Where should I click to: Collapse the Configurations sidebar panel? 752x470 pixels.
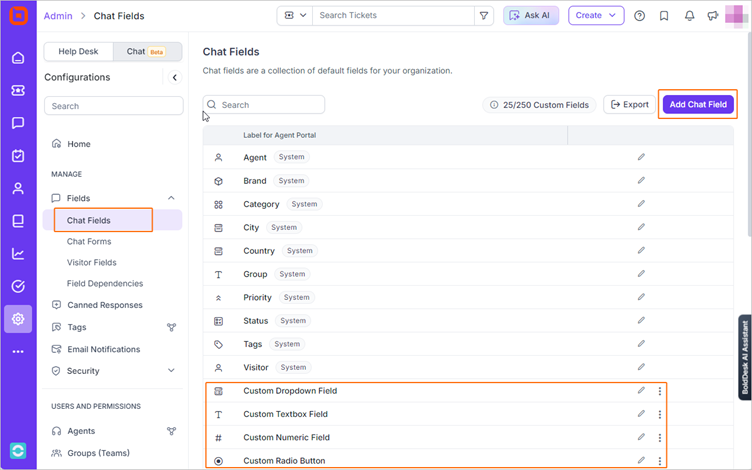[x=175, y=77]
